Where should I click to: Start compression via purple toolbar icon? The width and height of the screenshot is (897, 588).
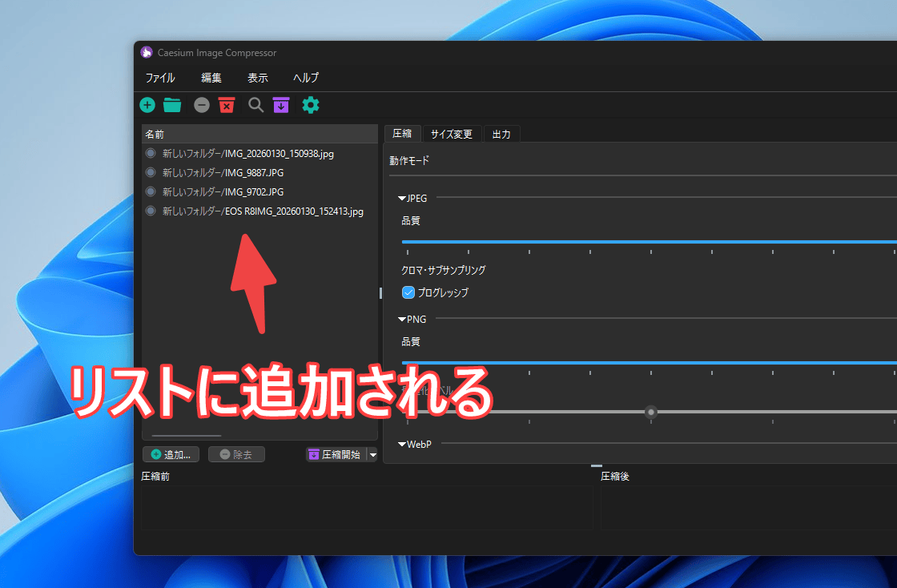click(281, 105)
